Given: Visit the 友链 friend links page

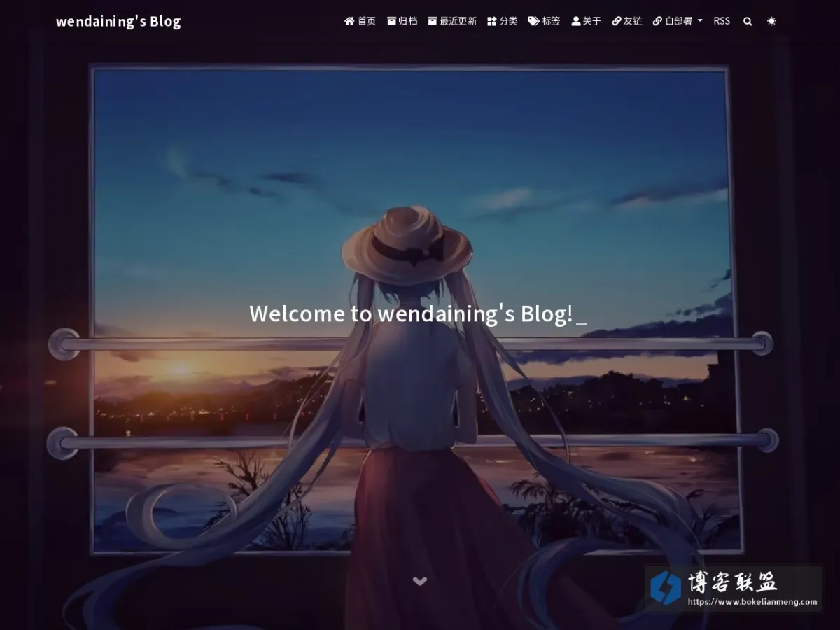Looking at the screenshot, I should (x=627, y=21).
